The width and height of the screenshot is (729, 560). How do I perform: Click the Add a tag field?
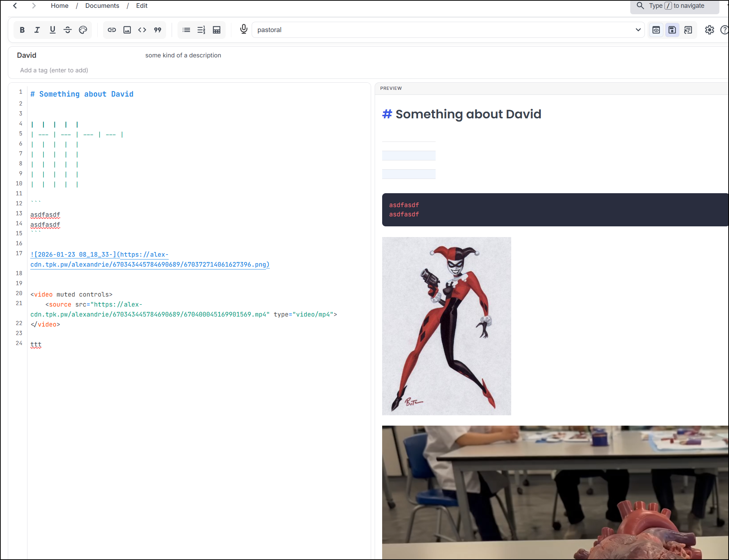point(54,70)
